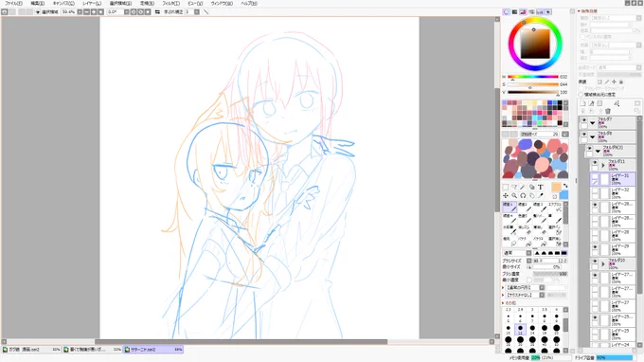This screenshot has width=644, height=362.
Task: Select the Zoom magnifier tool
Action: 514,195
